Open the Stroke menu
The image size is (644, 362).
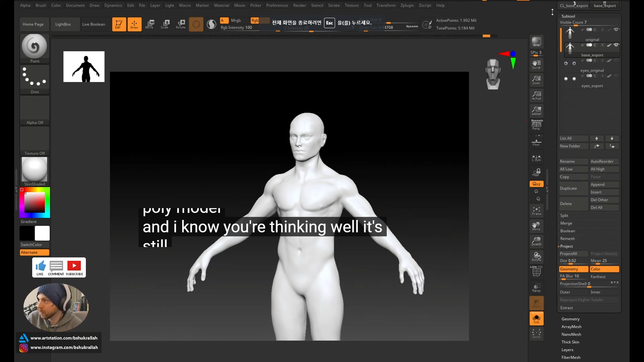click(333, 5)
